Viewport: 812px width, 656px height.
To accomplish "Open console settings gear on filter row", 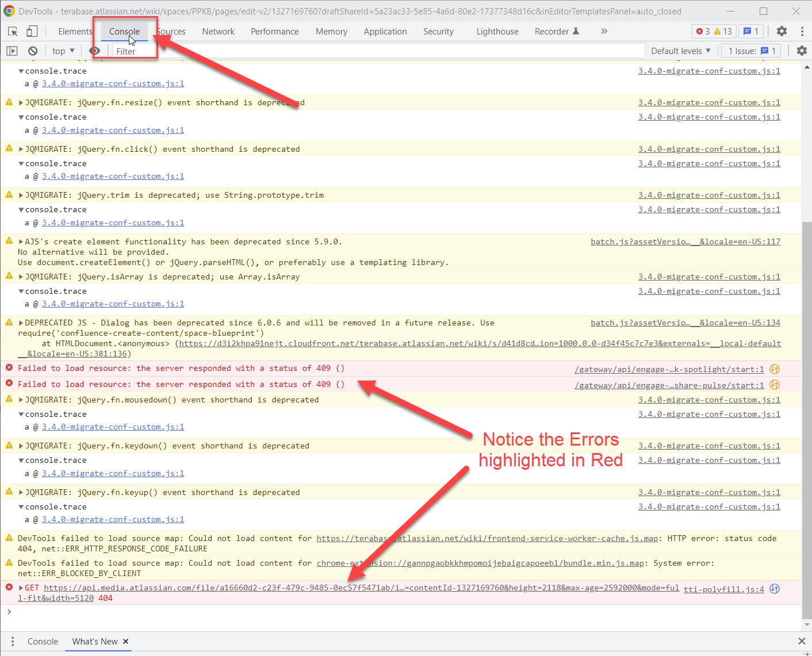I will tap(802, 51).
